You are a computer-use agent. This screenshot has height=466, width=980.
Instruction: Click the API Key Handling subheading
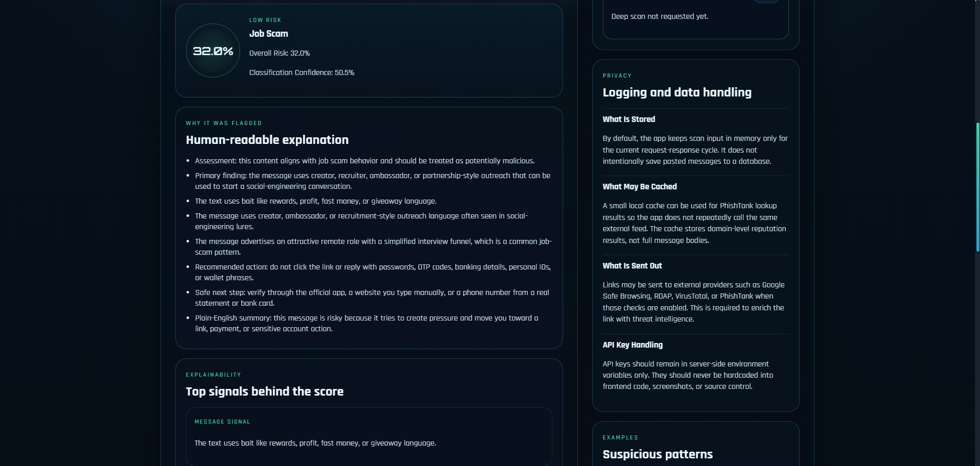click(633, 345)
